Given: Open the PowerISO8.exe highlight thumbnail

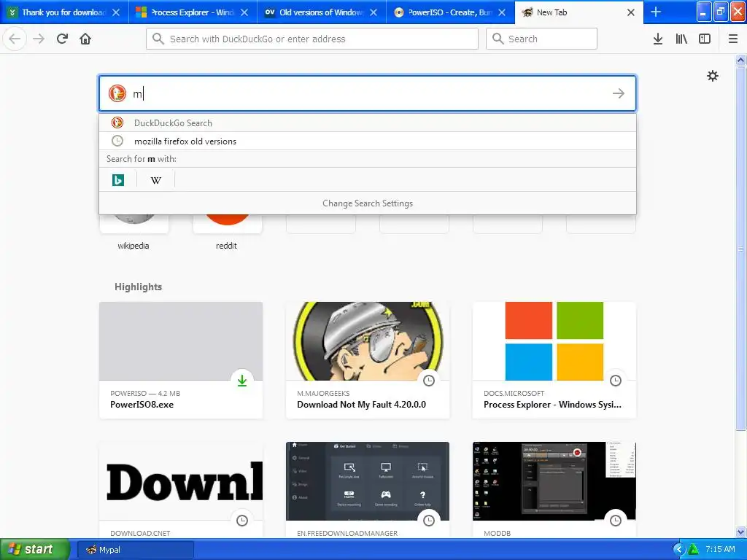Looking at the screenshot, I should click(x=181, y=341).
